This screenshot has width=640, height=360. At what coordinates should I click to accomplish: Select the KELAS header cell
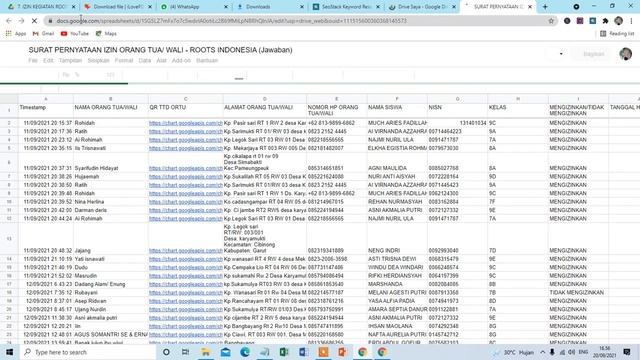[x=518, y=110]
